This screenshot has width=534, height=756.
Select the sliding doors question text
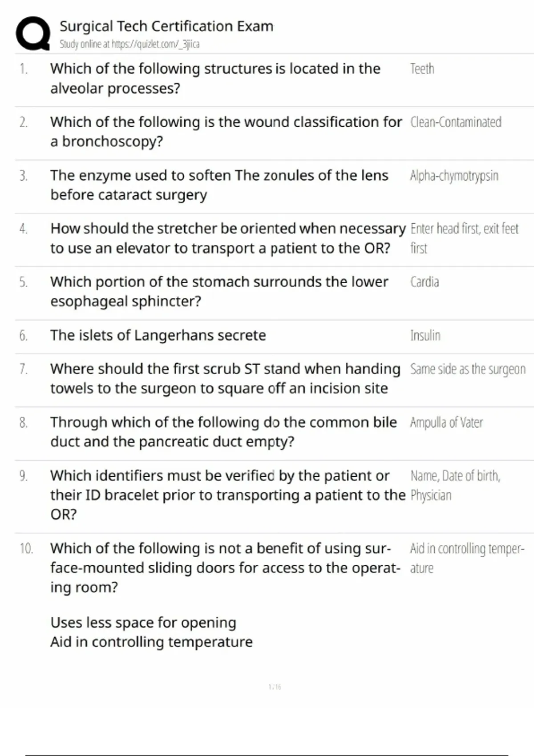point(225,567)
